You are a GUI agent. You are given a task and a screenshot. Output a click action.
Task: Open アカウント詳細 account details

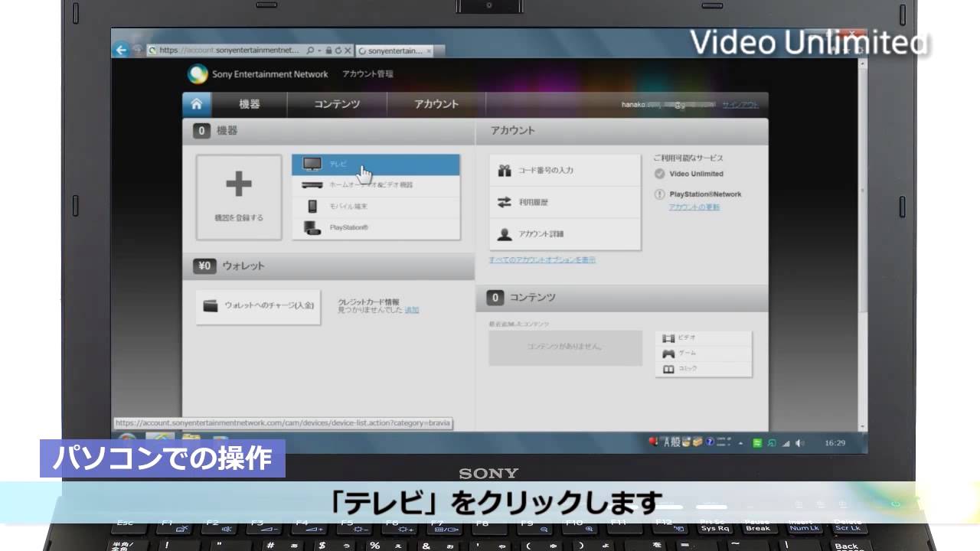565,234
